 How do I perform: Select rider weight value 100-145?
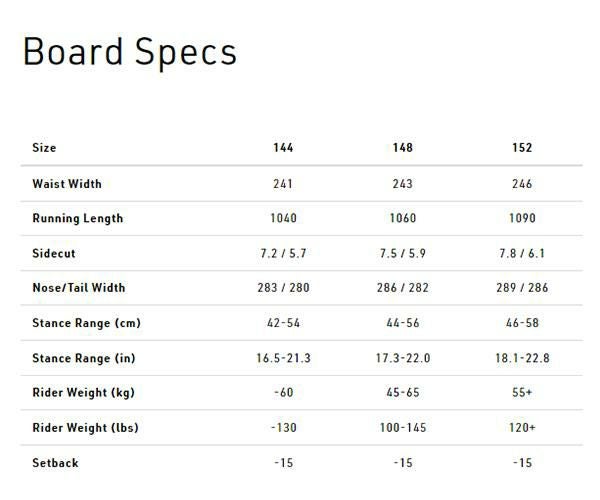[x=402, y=428]
